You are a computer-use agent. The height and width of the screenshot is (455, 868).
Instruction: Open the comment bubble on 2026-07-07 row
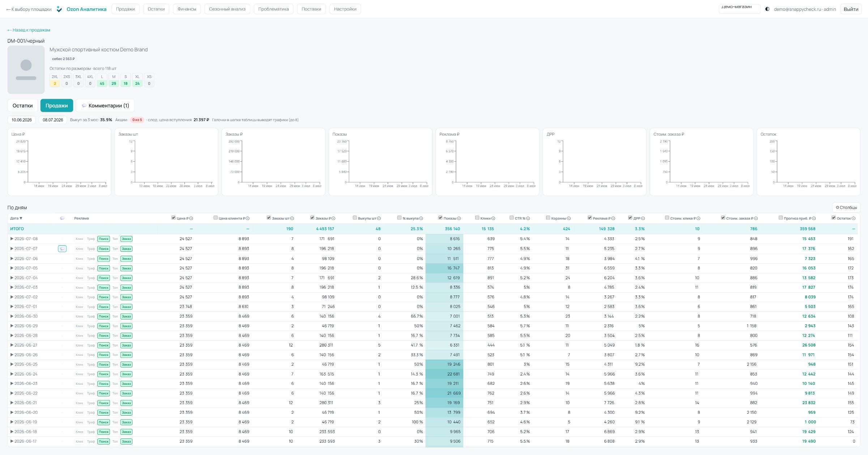pos(62,249)
